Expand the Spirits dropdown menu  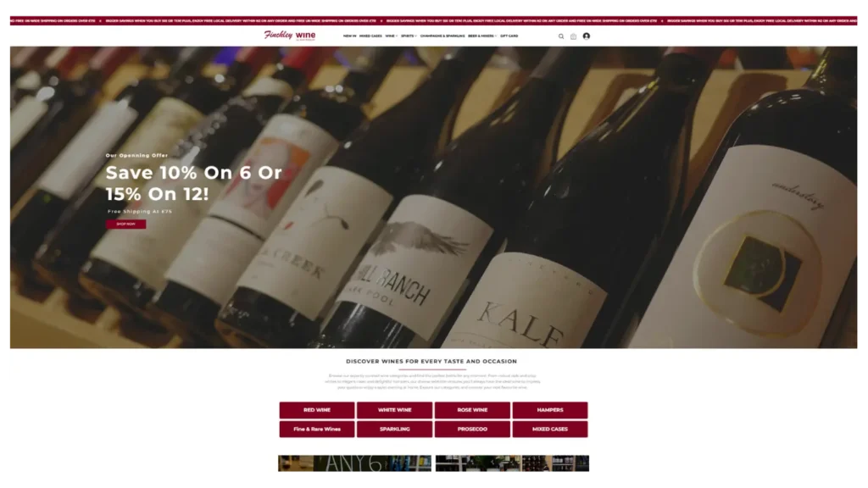pos(409,36)
